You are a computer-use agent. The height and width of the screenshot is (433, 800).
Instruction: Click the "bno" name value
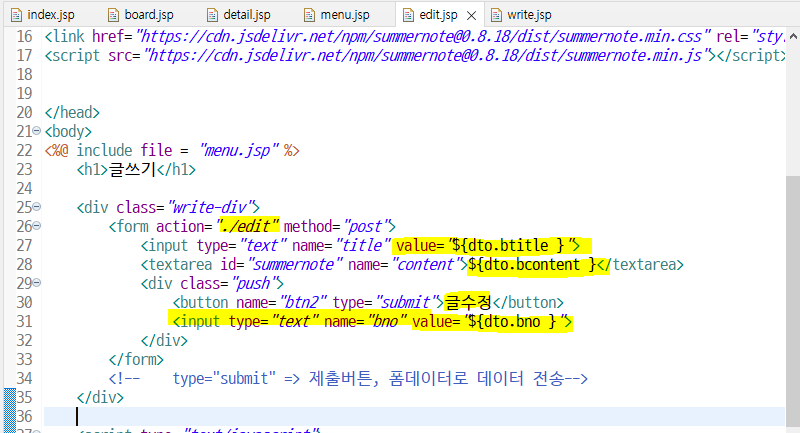click(388, 321)
